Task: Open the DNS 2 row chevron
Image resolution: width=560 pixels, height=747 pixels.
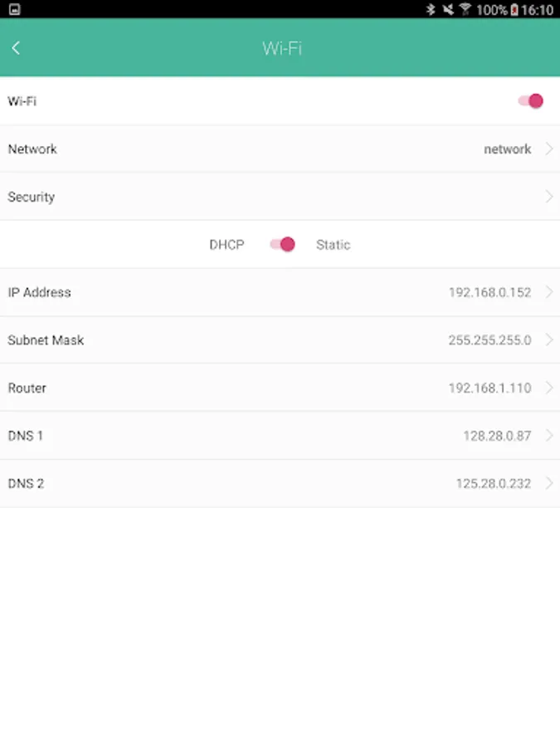Action: 548,483
